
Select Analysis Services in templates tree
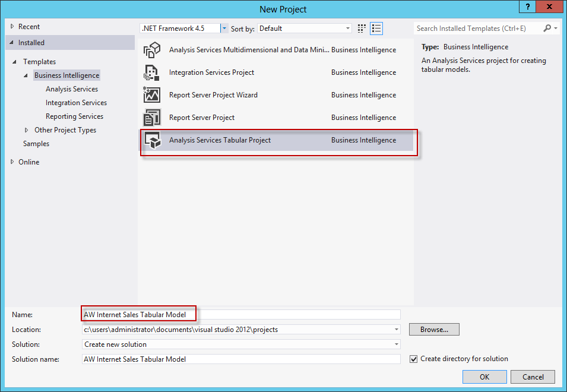pos(72,89)
